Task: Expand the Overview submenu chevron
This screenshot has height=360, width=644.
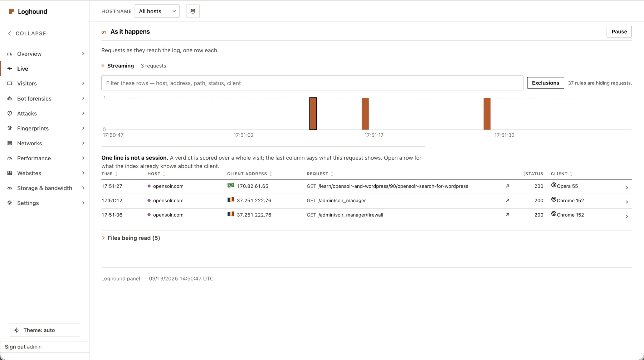Action: click(83, 54)
